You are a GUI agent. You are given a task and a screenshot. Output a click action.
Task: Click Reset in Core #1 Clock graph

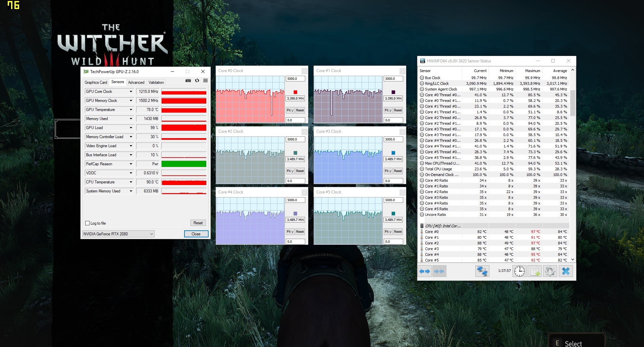398,110
